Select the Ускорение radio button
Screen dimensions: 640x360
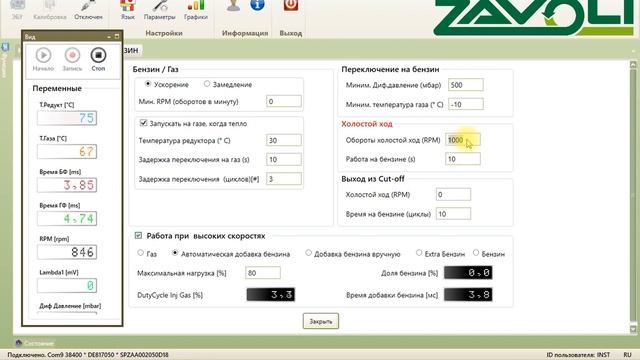(x=148, y=84)
